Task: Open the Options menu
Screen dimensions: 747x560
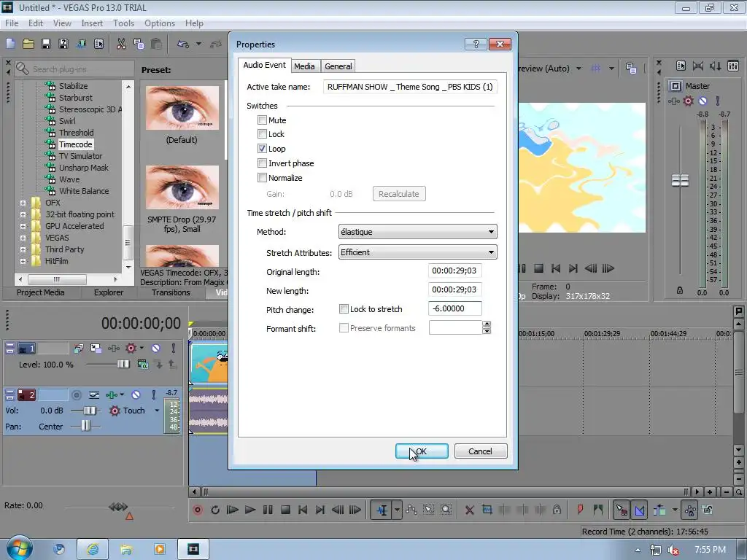Action: click(160, 23)
